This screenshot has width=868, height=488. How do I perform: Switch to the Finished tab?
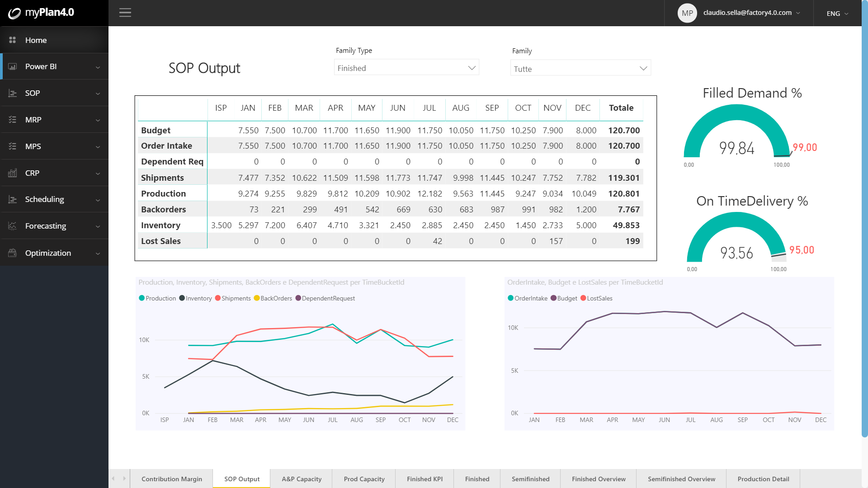477,479
